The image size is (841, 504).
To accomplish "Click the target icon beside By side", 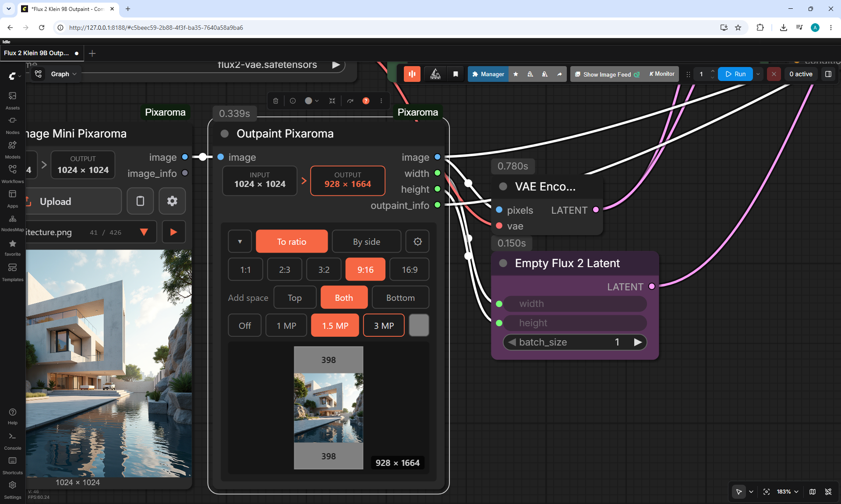I will [417, 241].
